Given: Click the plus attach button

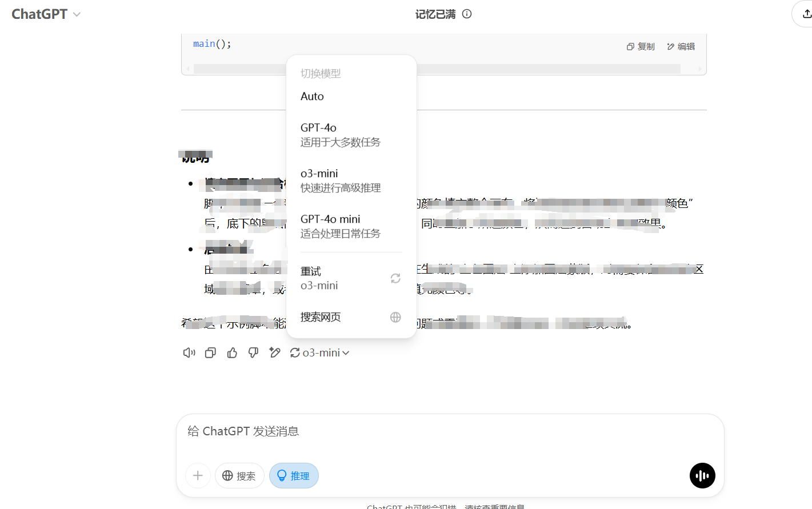Looking at the screenshot, I should tap(198, 476).
